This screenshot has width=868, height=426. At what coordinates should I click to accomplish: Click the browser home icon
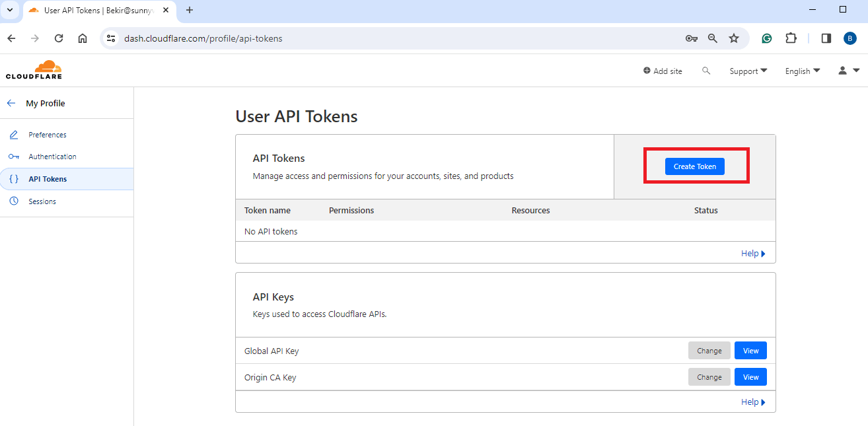83,38
